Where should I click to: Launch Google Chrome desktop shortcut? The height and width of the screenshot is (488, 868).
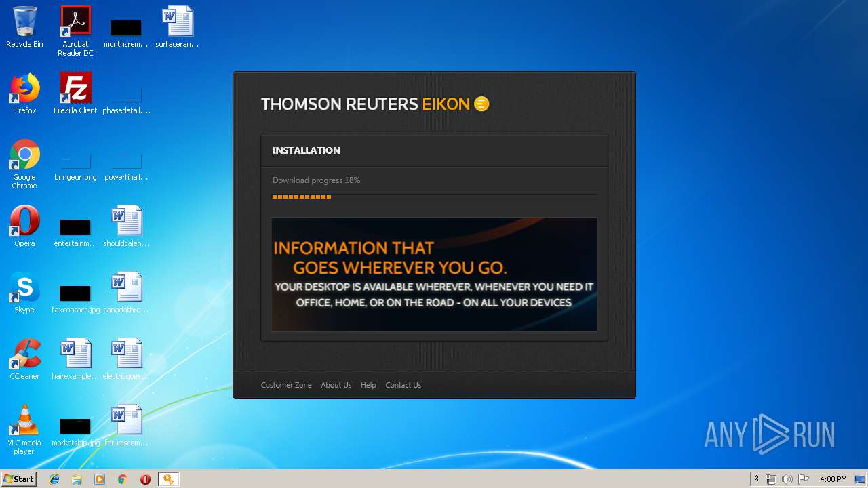(24, 164)
